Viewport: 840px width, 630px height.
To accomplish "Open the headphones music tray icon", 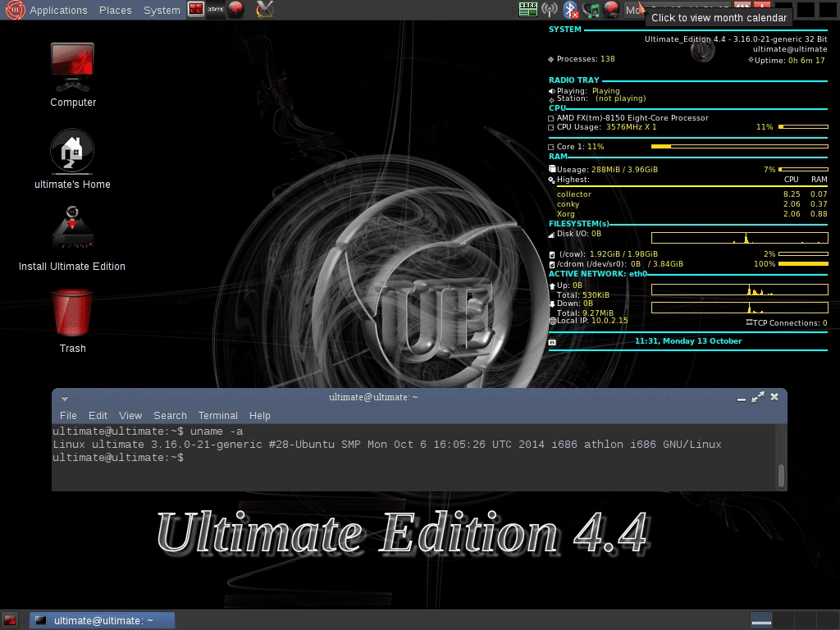I will point(591,9).
